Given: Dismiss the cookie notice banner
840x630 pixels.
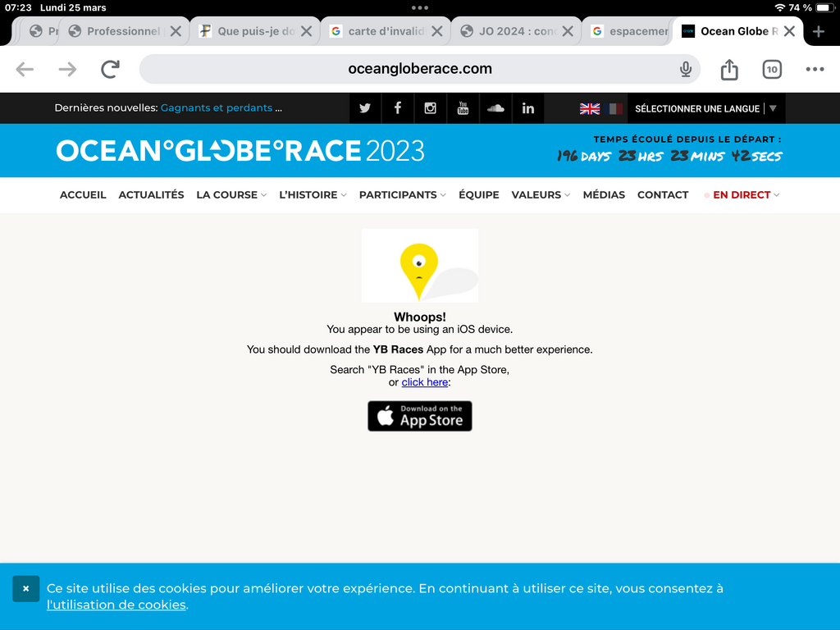Looking at the screenshot, I should [25, 588].
